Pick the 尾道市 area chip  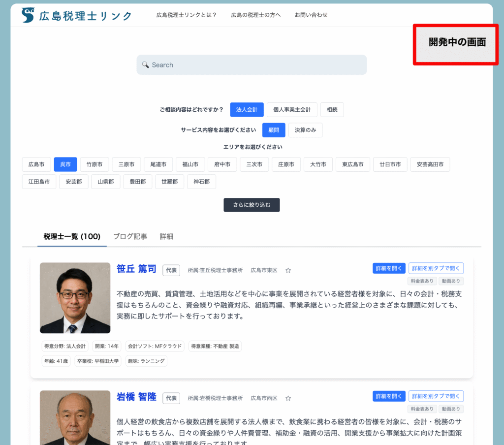[158, 164]
